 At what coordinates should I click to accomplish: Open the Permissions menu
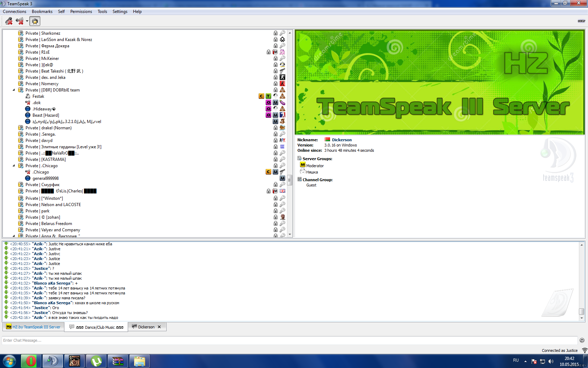[x=81, y=12]
